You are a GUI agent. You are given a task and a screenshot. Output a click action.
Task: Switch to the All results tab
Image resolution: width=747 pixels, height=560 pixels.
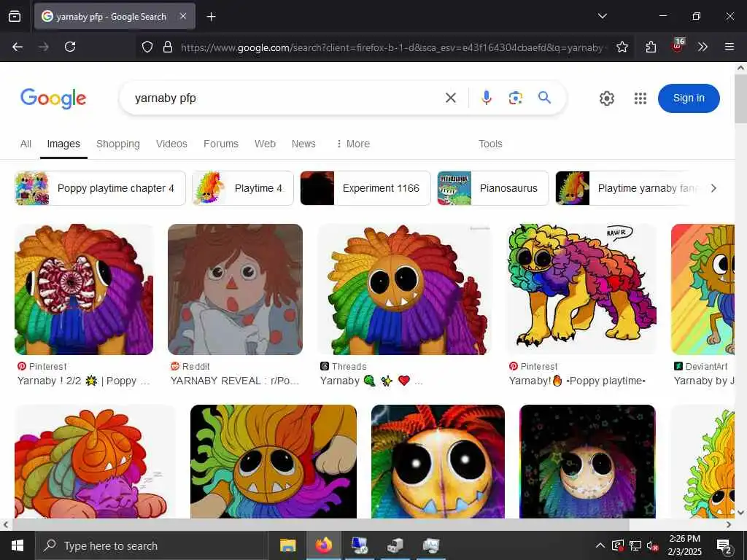[x=26, y=144]
